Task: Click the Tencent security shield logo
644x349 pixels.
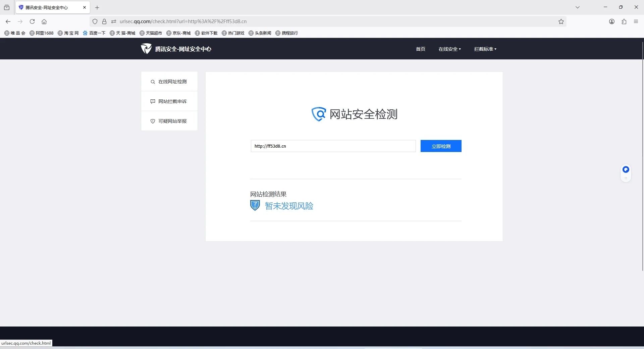Action: 146,49
